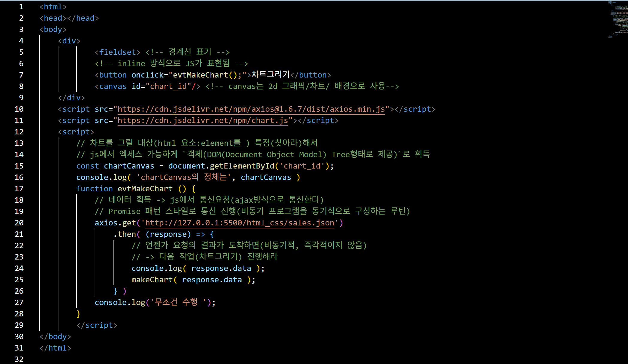The width and height of the screenshot is (628, 364).
Task: Click the button text 차트그리기
Action: (x=270, y=75)
